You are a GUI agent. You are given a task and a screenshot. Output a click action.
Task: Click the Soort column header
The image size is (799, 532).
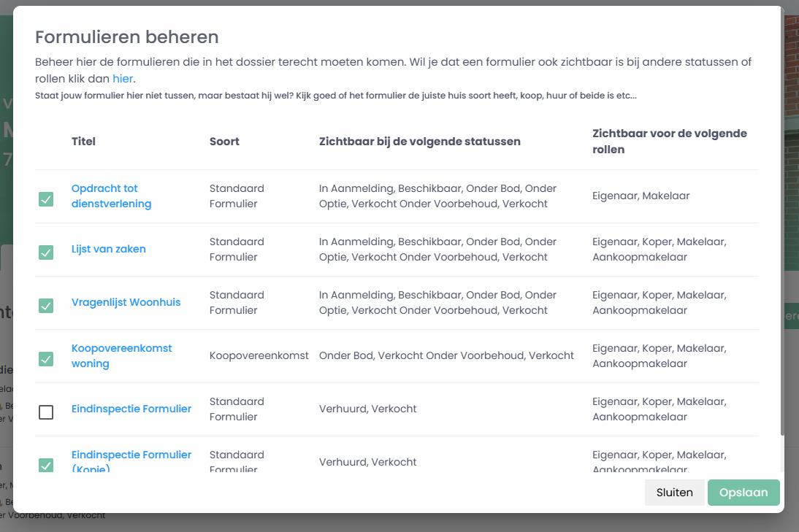tap(224, 142)
